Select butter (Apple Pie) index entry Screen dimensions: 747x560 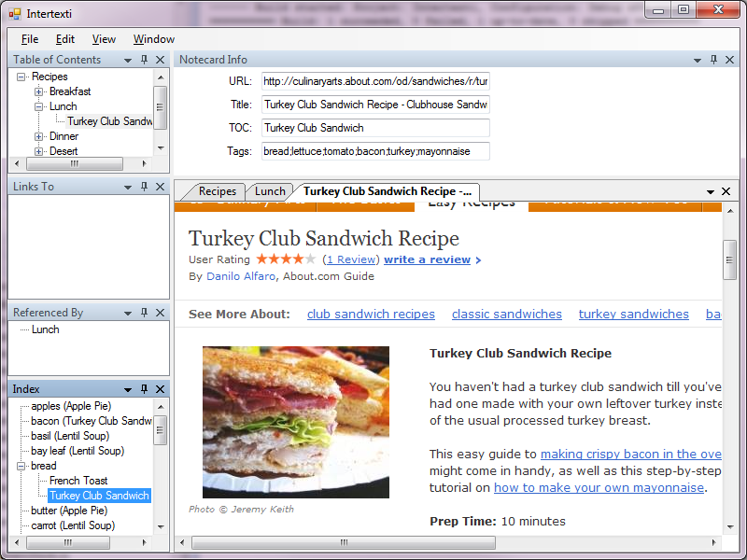(x=69, y=511)
